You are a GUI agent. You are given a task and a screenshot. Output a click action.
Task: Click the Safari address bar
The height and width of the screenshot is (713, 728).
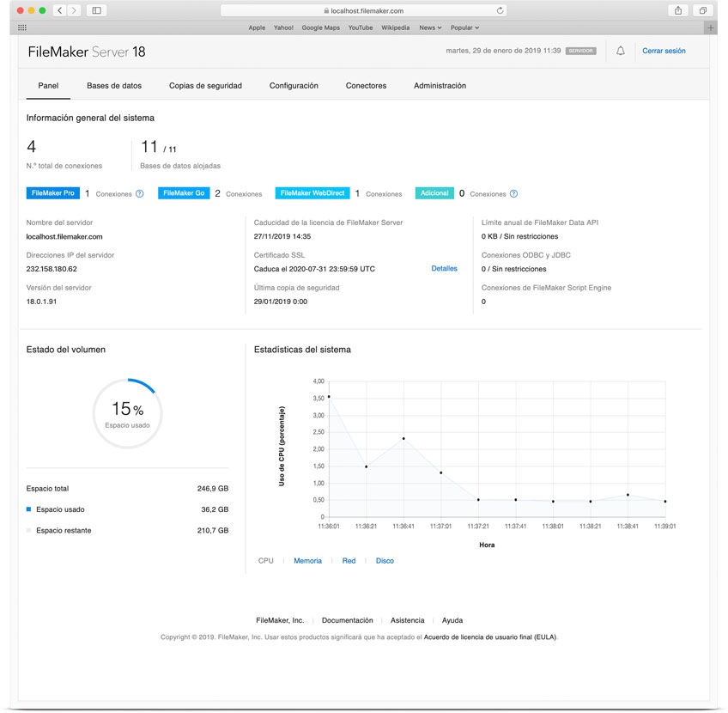(364, 11)
